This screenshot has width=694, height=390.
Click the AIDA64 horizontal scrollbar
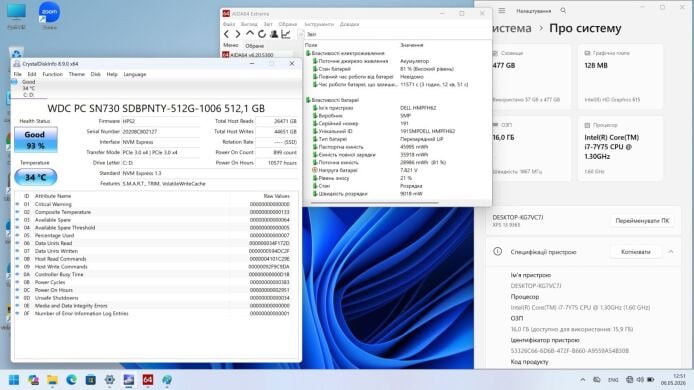[x=375, y=203]
